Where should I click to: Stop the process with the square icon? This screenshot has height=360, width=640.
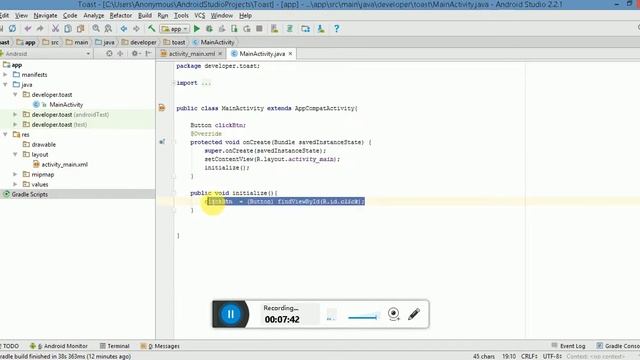259,29
